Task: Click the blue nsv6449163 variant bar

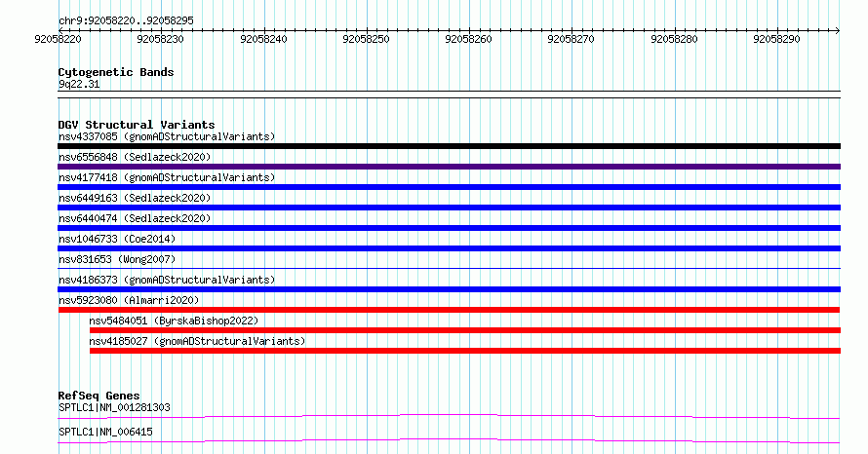Action: [x=449, y=208]
